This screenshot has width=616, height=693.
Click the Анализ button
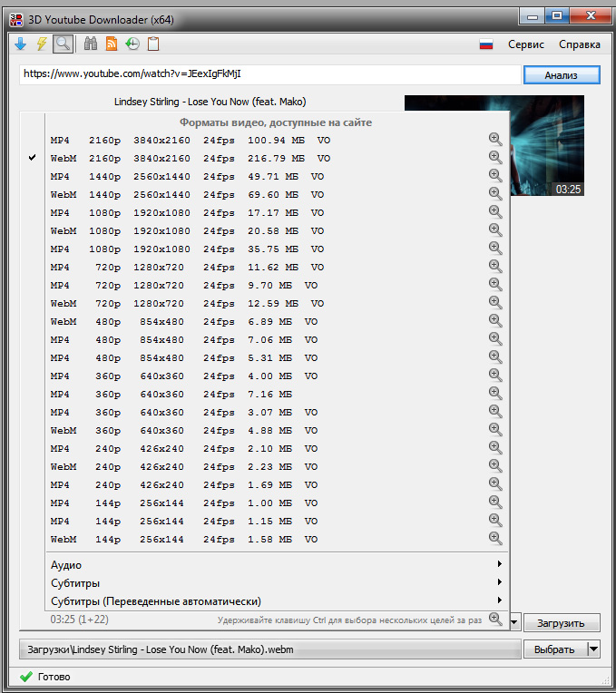(562, 74)
